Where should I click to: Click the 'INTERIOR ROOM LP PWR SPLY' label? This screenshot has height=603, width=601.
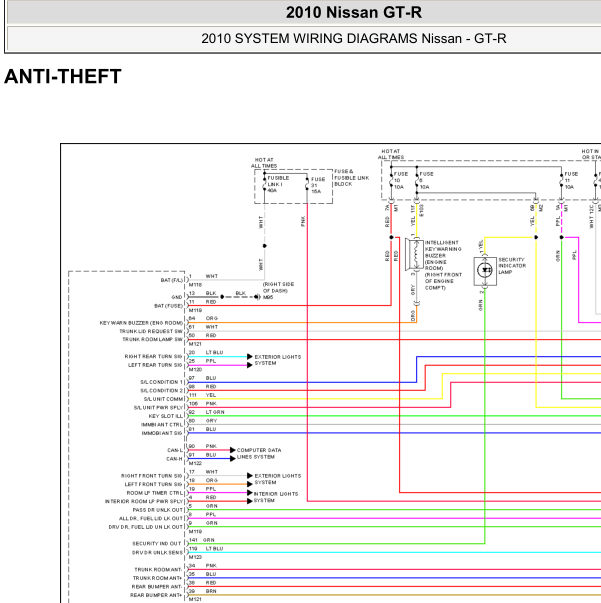pos(144,501)
